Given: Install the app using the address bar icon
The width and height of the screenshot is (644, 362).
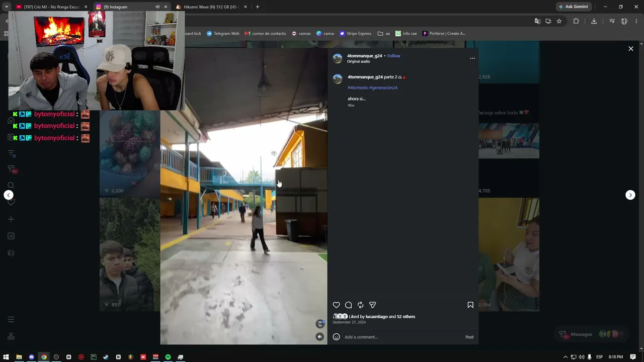Looking at the screenshot, I should point(548,21).
